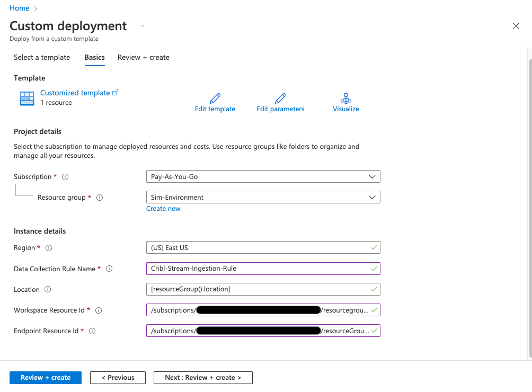Open the ellipsis menu next to Custom deployment
This screenshot has width=532, height=392.
[144, 26]
